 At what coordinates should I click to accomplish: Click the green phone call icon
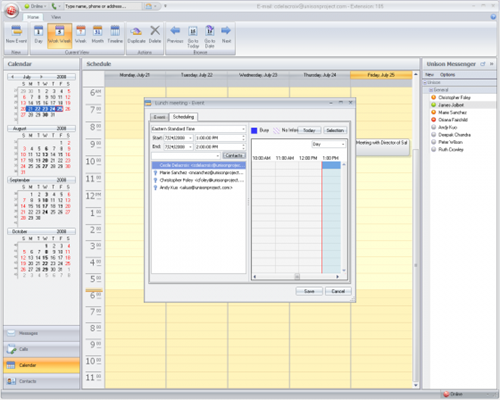pos(54,6)
